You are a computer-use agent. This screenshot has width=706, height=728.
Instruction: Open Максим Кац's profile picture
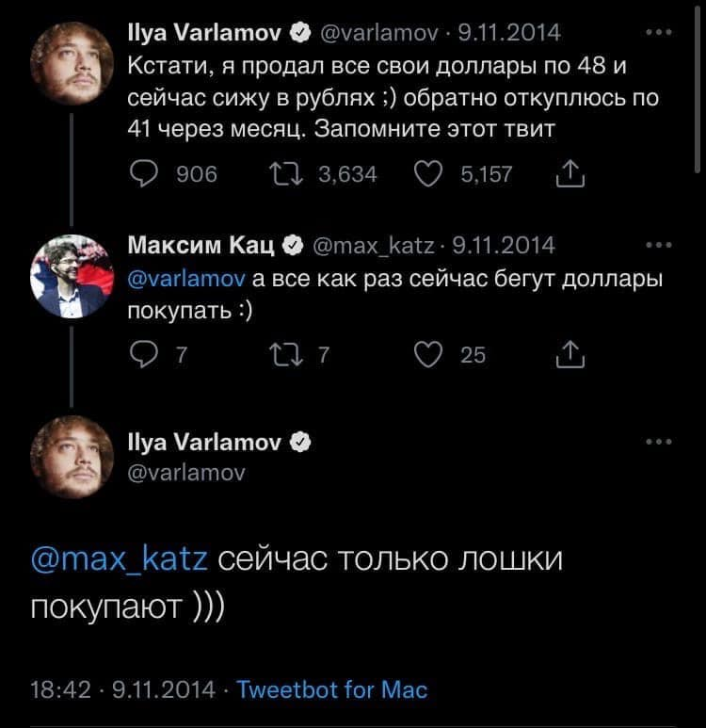coord(72,275)
